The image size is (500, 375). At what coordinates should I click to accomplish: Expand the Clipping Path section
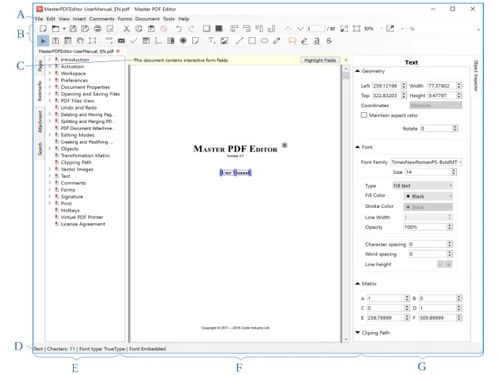tap(358, 333)
